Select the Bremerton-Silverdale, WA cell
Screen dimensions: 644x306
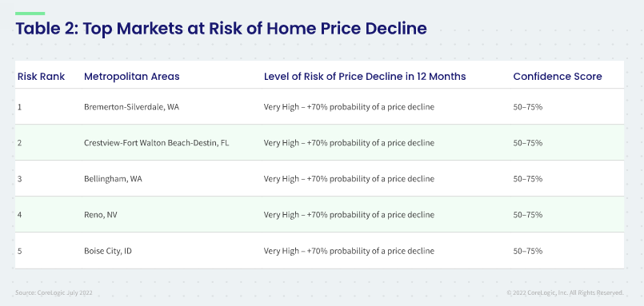[132, 107]
